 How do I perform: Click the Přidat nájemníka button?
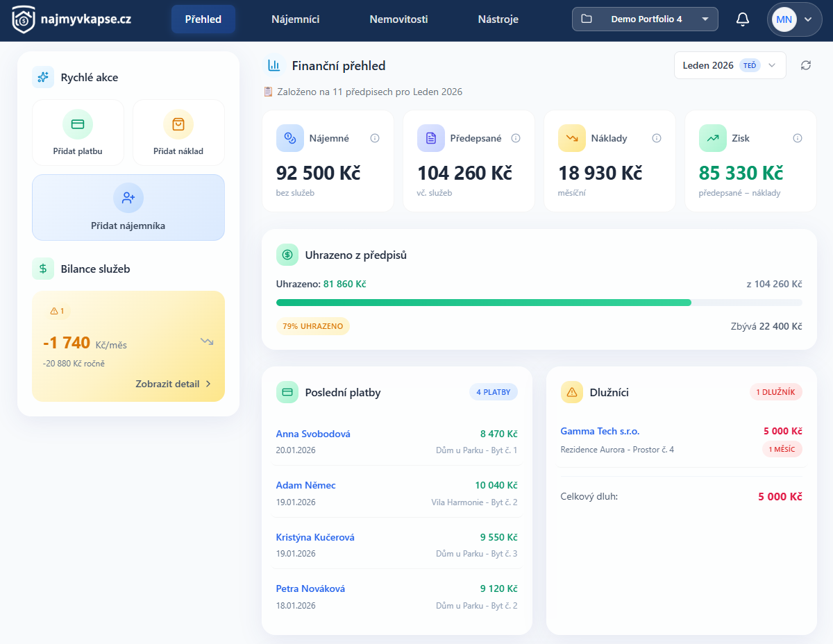(128, 207)
